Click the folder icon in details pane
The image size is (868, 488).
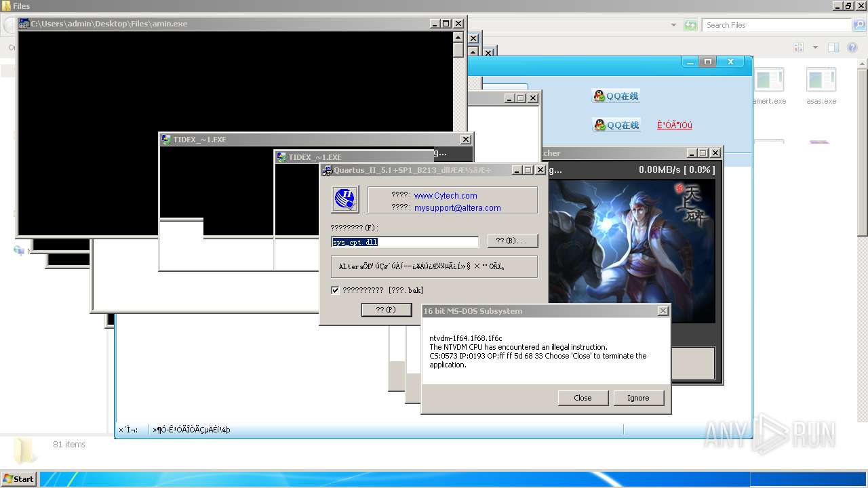pos(24,450)
